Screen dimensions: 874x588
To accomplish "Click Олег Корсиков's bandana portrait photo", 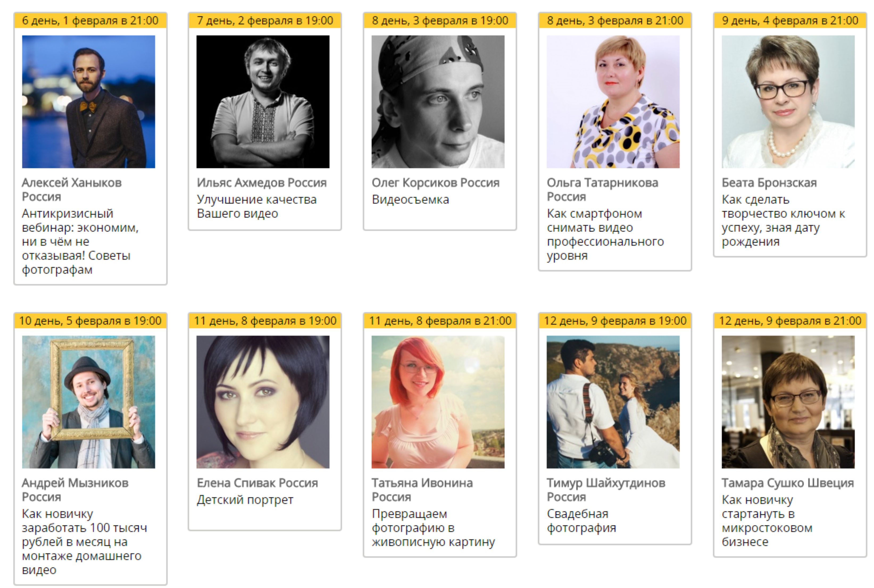I will coord(438,101).
